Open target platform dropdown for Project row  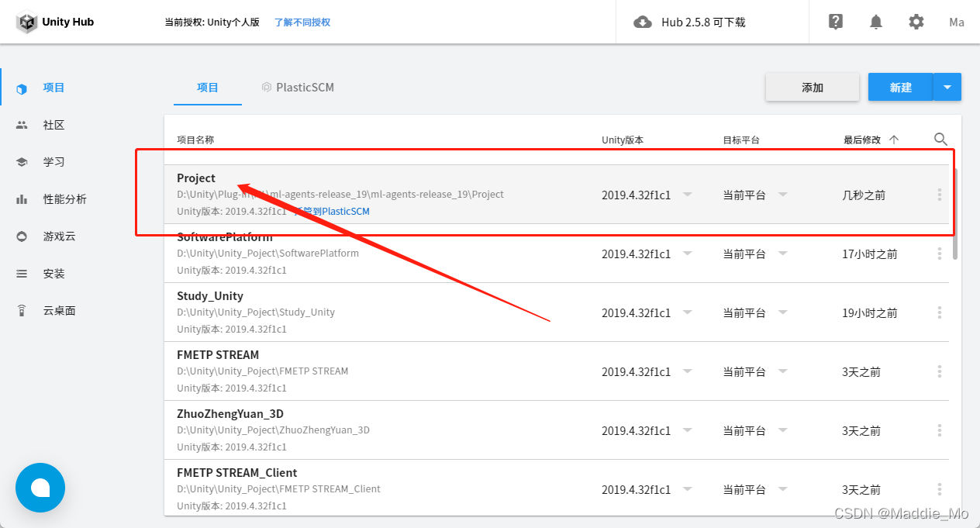point(782,195)
